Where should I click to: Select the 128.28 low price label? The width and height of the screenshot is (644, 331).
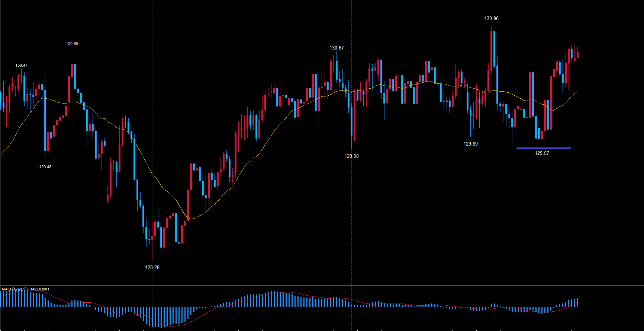click(x=152, y=267)
